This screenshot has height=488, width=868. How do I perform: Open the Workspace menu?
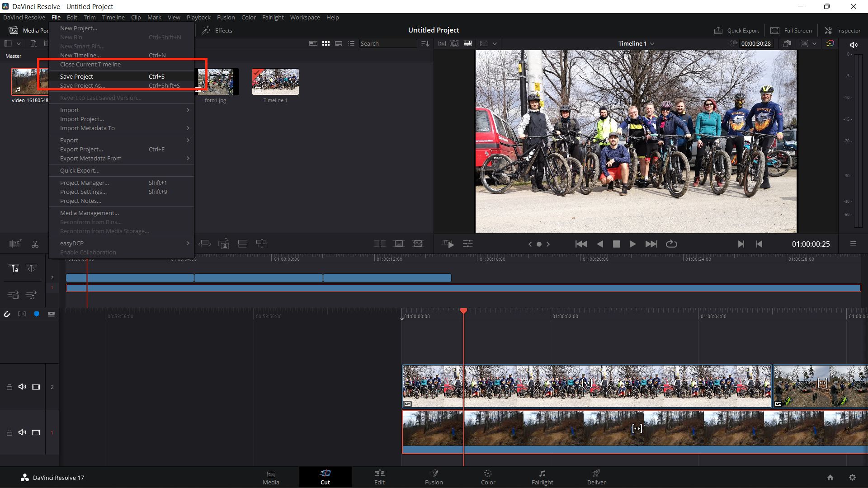[305, 17]
